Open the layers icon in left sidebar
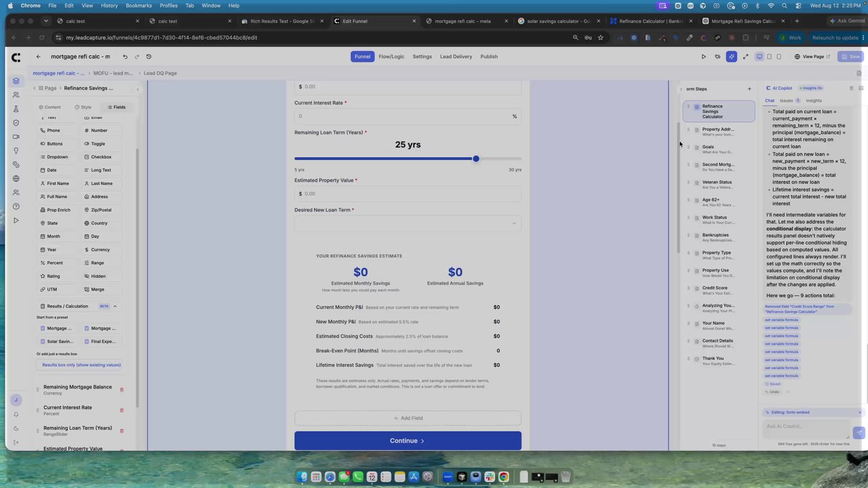Image resolution: width=868 pixels, height=488 pixels. [16, 81]
